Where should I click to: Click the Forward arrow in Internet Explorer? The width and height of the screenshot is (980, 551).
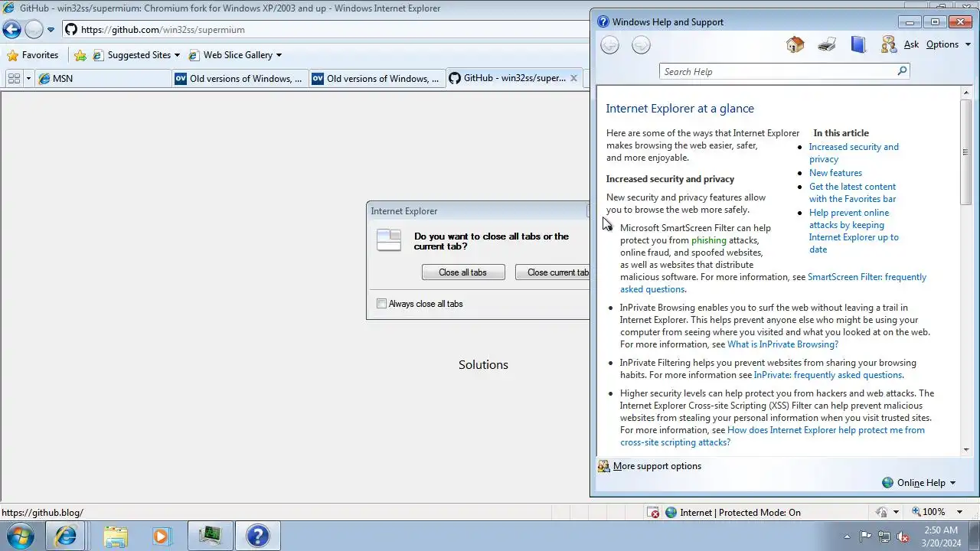click(x=34, y=30)
